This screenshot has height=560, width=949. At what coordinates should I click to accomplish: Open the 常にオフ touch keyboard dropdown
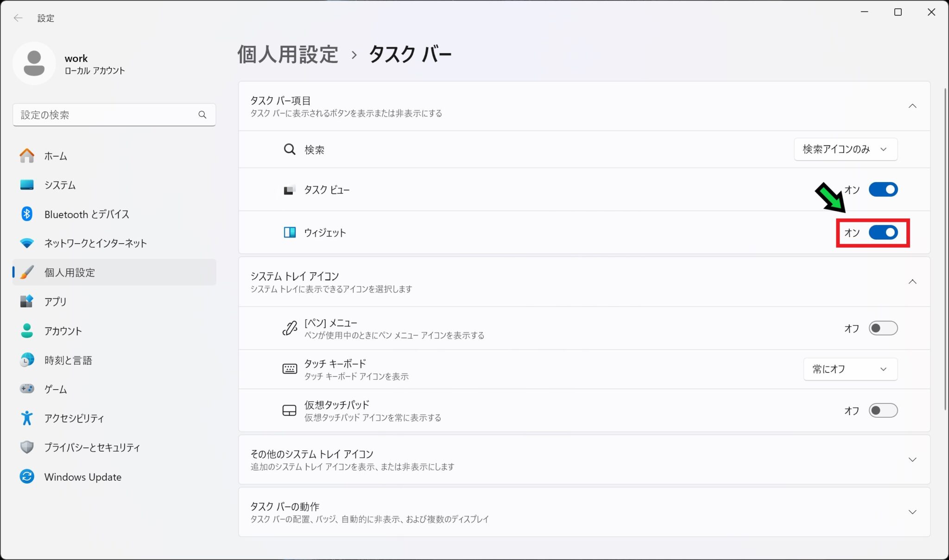pos(850,369)
